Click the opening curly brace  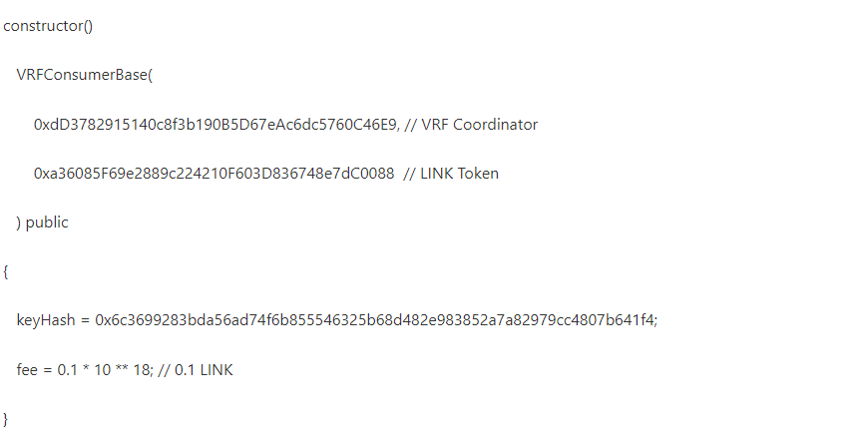[6, 271]
